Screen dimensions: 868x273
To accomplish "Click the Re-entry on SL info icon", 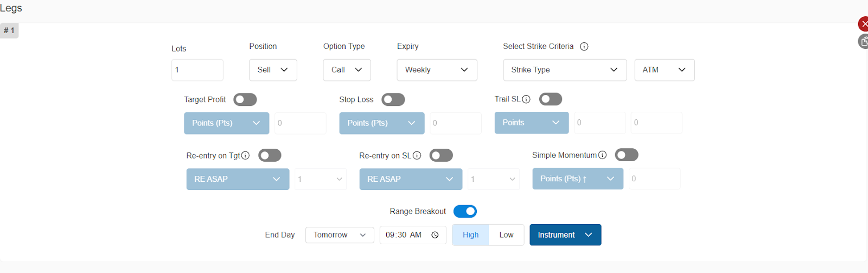I will pyautogui.click(x=417, y=156).
